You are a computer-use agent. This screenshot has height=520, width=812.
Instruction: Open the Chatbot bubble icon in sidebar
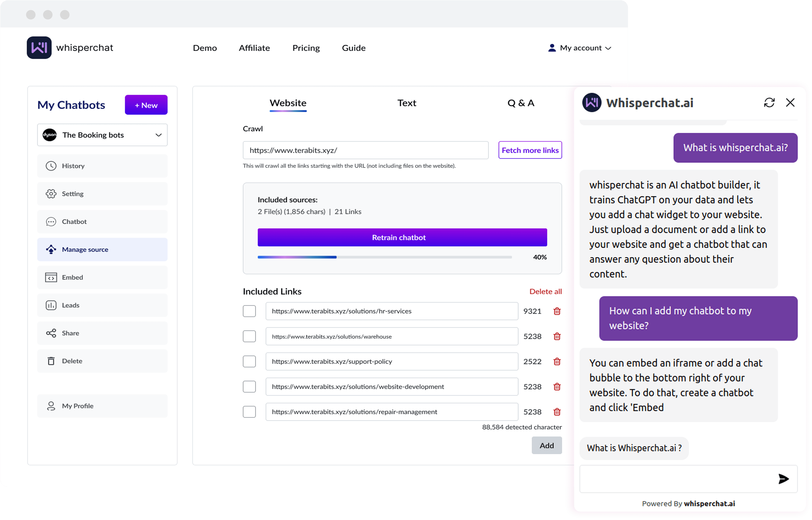coord(51,221)
